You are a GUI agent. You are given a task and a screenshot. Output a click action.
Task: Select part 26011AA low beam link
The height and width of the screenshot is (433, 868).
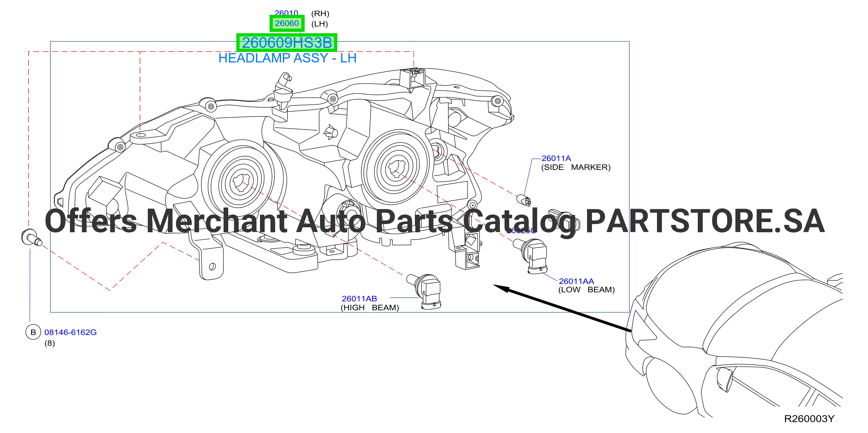point(576,281)
